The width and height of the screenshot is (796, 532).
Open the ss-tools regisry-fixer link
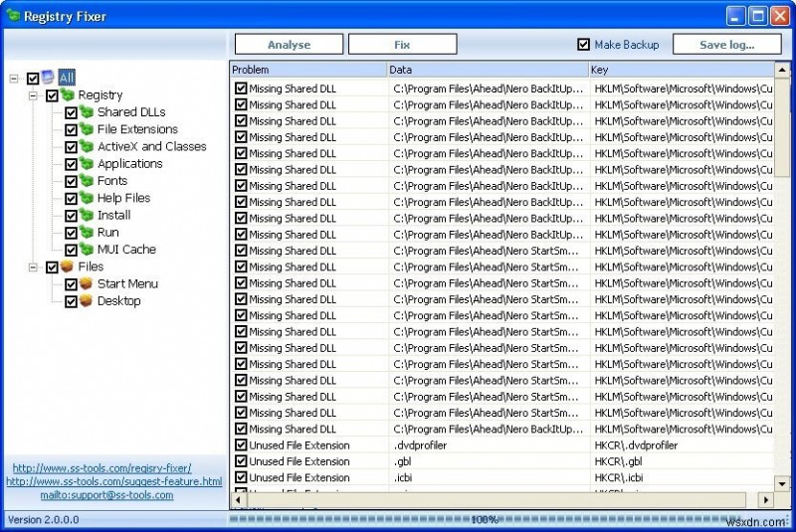(x=102, y=467)
